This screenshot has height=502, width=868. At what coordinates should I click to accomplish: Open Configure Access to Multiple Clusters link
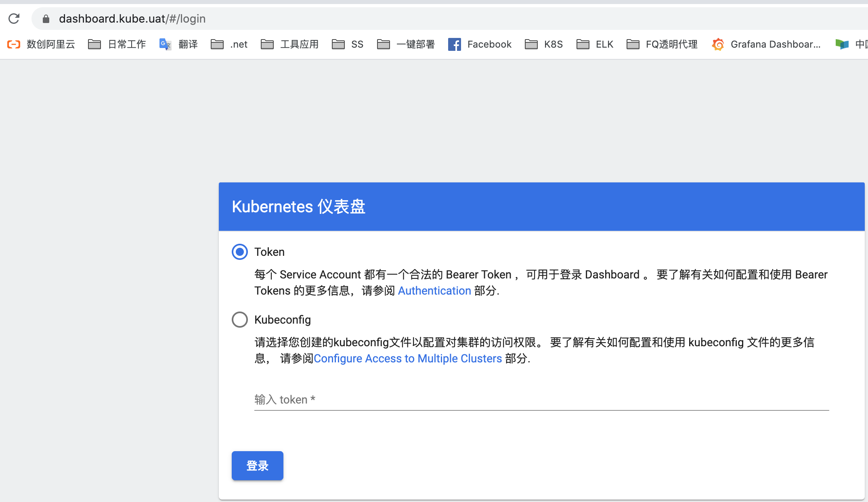(408, 358)
